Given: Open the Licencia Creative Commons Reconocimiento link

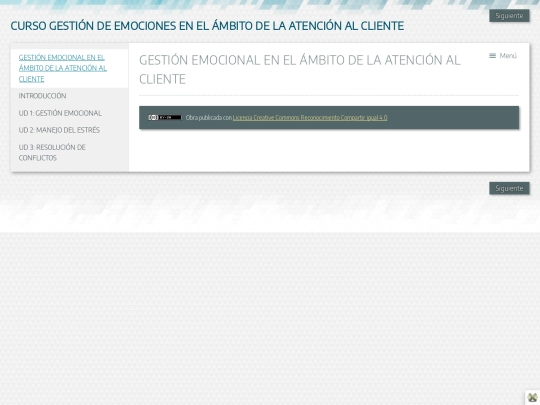Looking at the screenshot, I should pos(310,117).
